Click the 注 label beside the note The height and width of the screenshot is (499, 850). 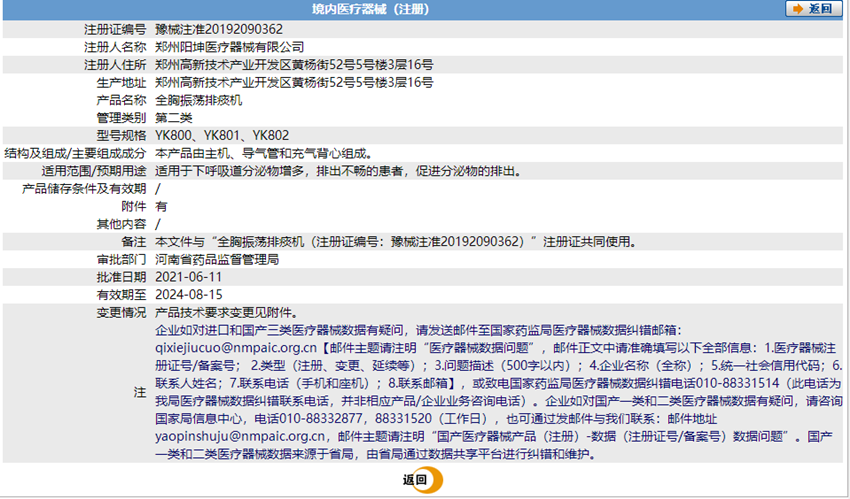coord(140,392)
